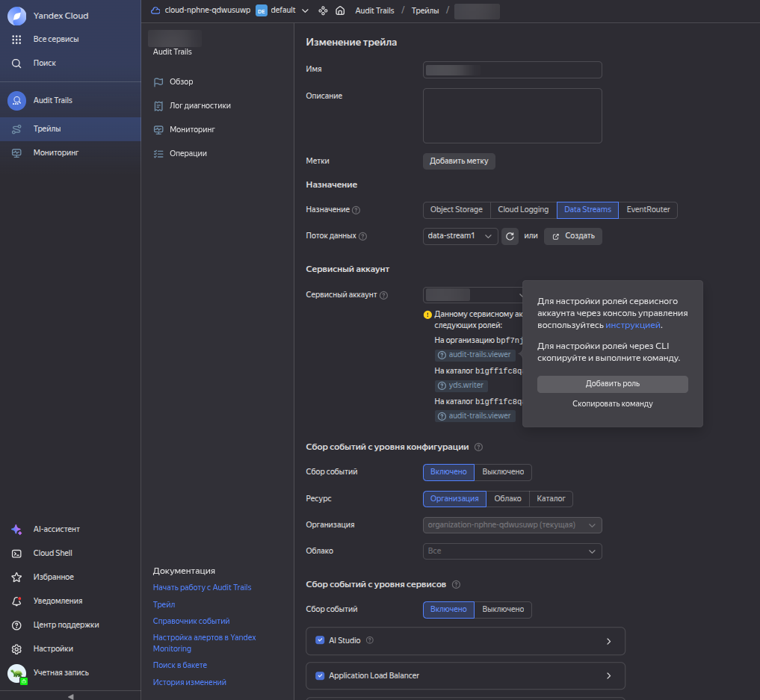The image size is (760, 700).
Task: Select Организация as resource
Action: (454, 499)
